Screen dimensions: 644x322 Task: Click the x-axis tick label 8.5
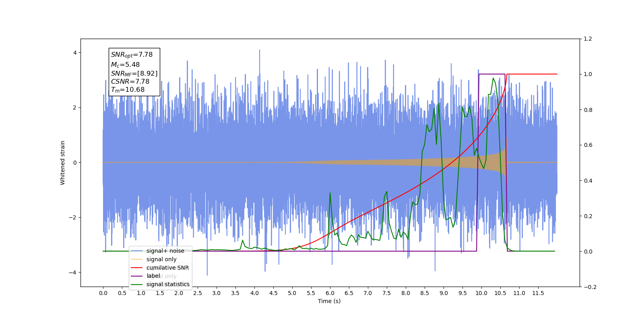[425, 293]
